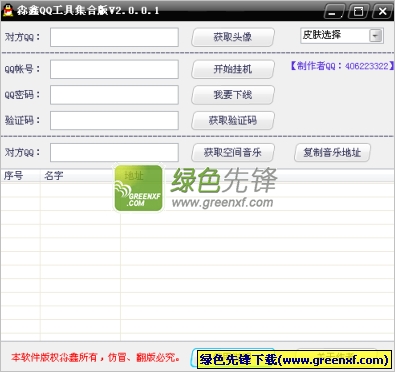The width and height of the screenshot is (395, 372).
Task: Focus the QQ帐号 account field
Action: (x=114, y=69)
